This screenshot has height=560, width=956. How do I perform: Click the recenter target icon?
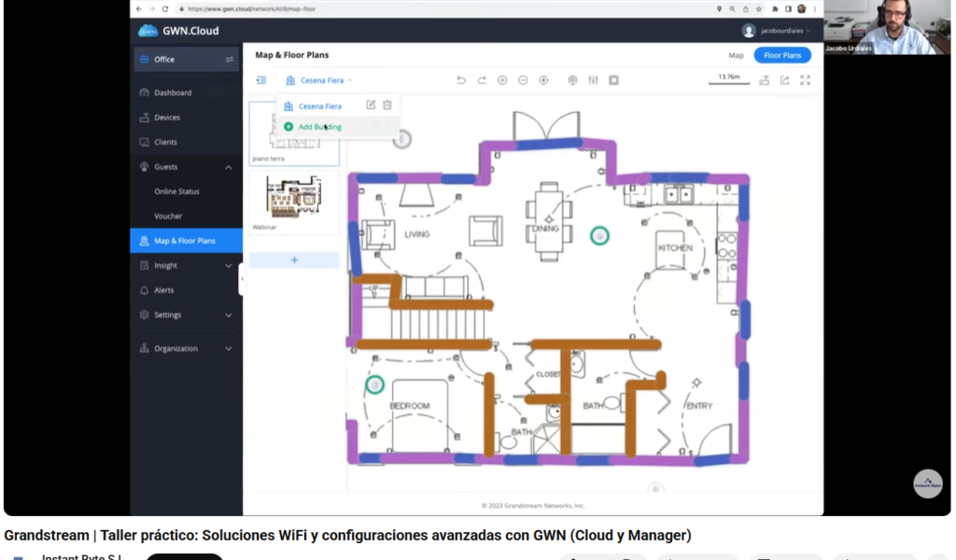click(x=544, y=80)
